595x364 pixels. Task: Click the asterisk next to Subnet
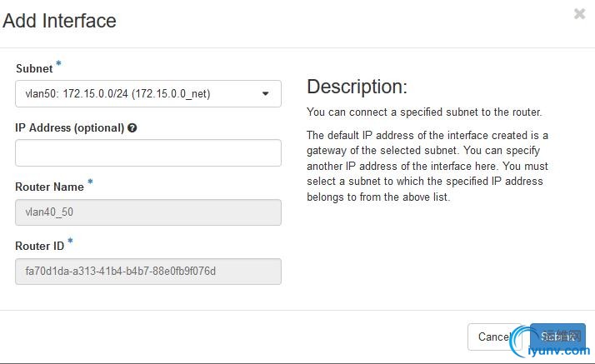59,64
